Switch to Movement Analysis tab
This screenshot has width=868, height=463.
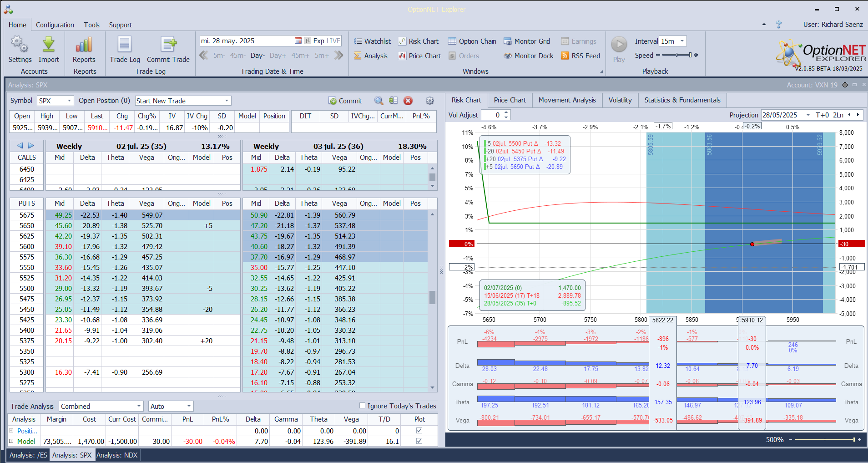(567, 100)
